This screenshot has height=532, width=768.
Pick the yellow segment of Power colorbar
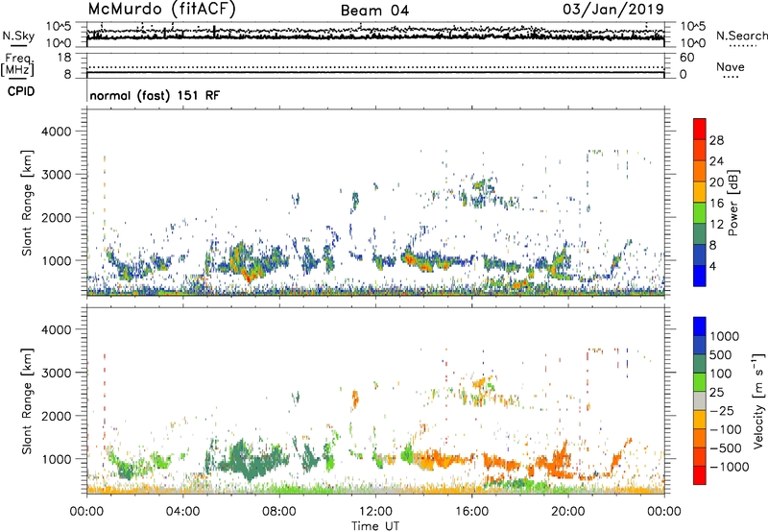[x=700, y=192]
